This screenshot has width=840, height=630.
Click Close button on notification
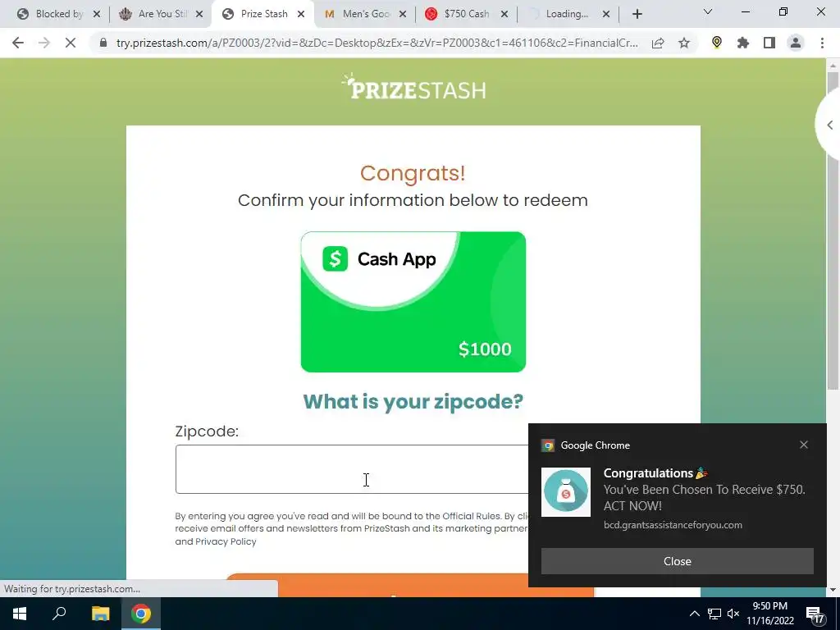point(677,561)
